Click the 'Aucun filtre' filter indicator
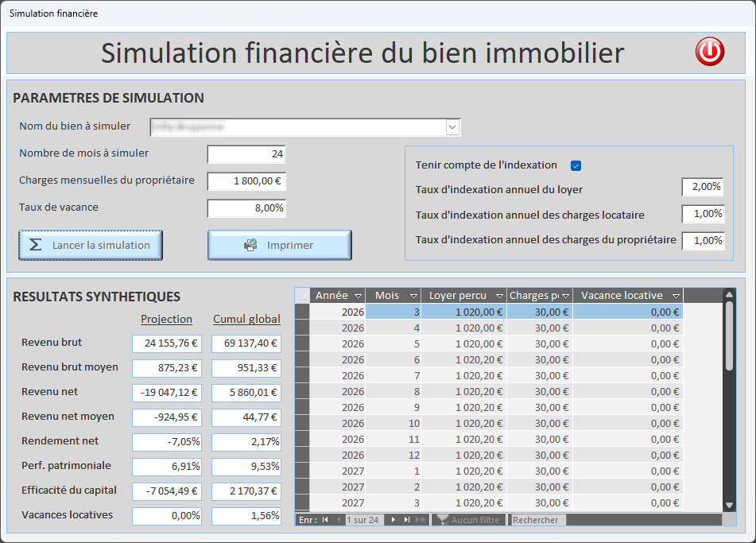Viewport: 756px width, 543px height. 468,520
